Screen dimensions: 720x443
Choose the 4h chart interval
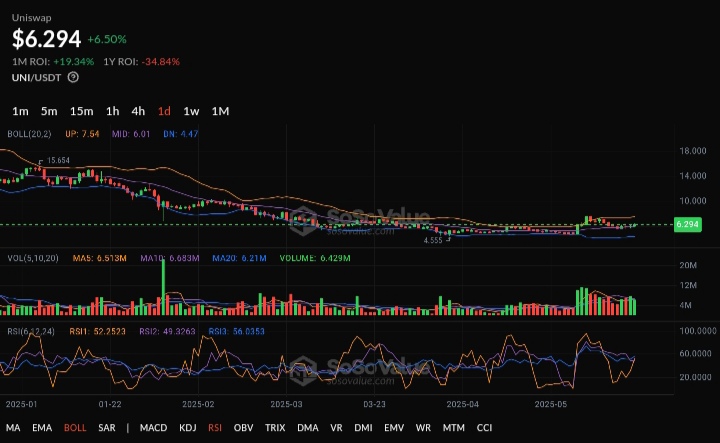pos(138,111)
